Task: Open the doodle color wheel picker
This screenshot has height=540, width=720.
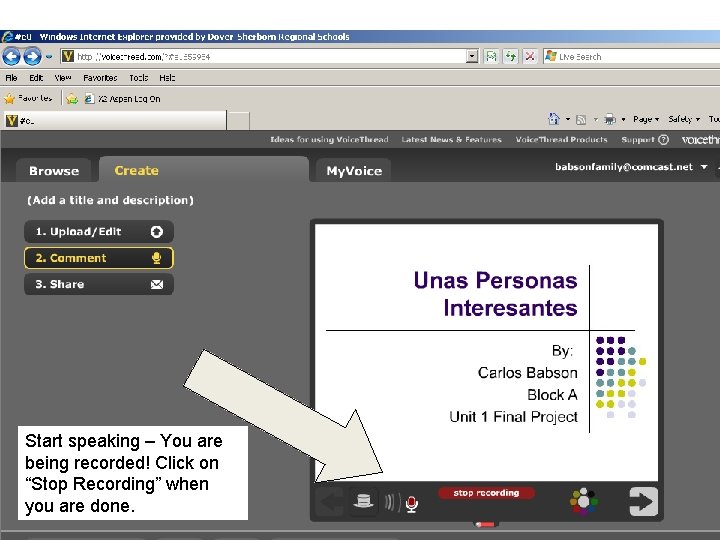Action: (x=583, y=501)
